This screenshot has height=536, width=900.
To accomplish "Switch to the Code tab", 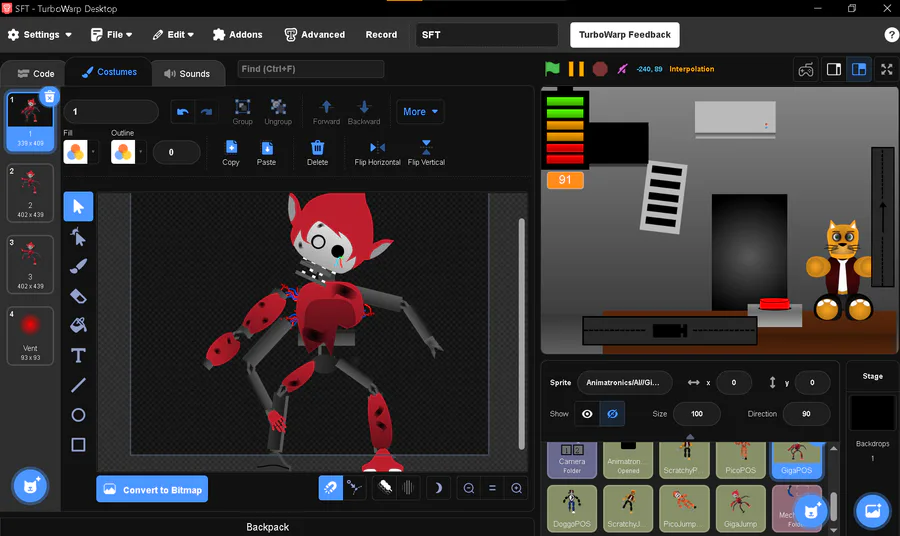I will (36, 73).
